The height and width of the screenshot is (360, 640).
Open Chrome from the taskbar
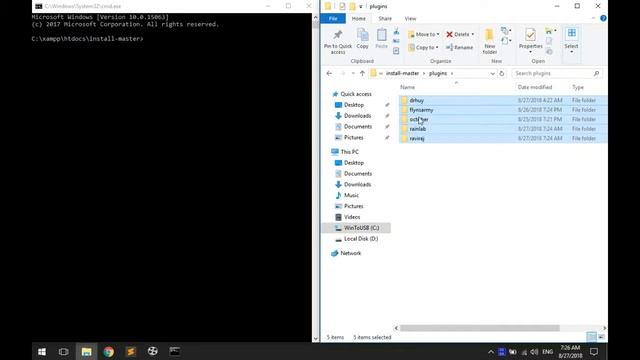[x=109, y=351]
